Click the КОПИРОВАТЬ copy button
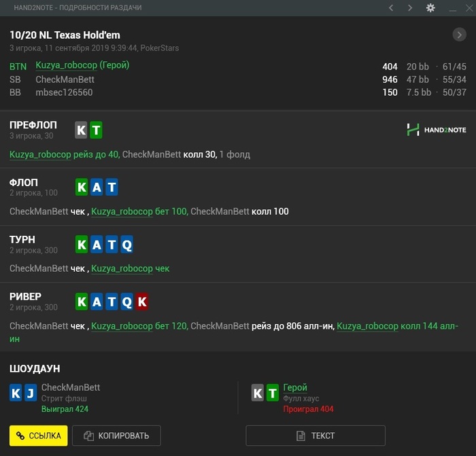Viewport: 476px width, 456px height. pyautogui.click(x=116, y=436)
